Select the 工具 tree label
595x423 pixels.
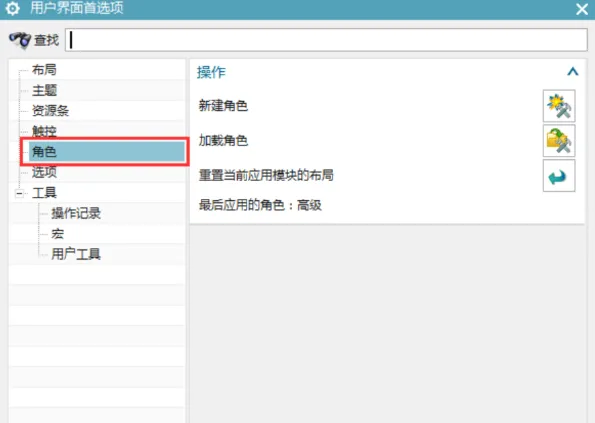tap(44, 193)
